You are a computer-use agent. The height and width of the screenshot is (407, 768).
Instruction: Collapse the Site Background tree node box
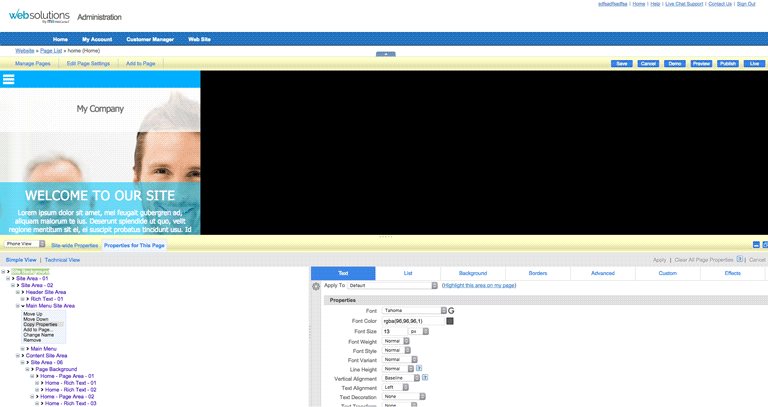[3, 271]
